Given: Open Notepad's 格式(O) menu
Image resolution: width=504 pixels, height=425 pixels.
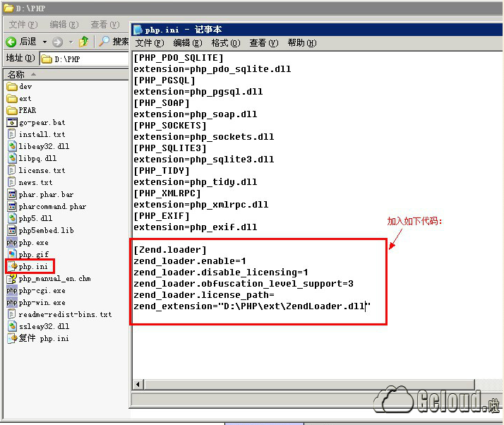Looking at the screenshot, I should pyautogui.click(x=226, y=43).
